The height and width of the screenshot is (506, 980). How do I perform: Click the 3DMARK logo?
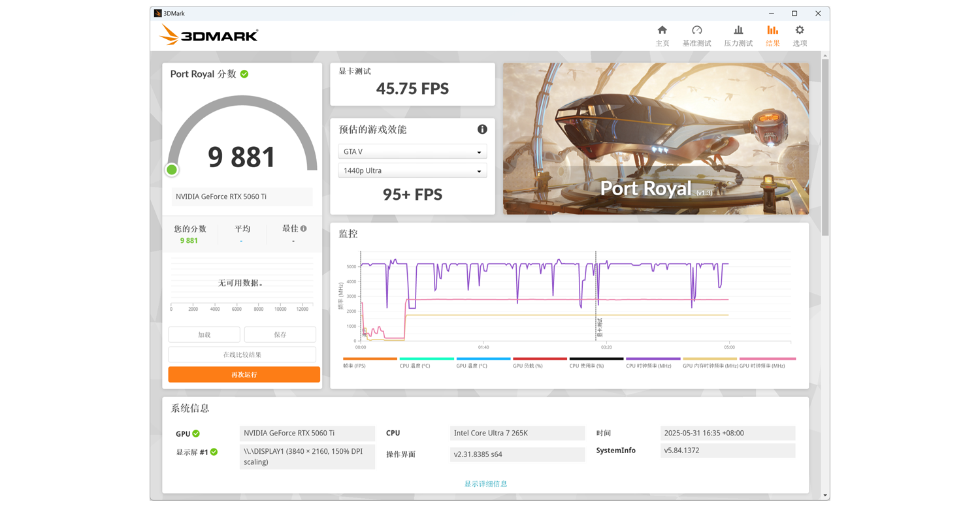coord(208,34)
